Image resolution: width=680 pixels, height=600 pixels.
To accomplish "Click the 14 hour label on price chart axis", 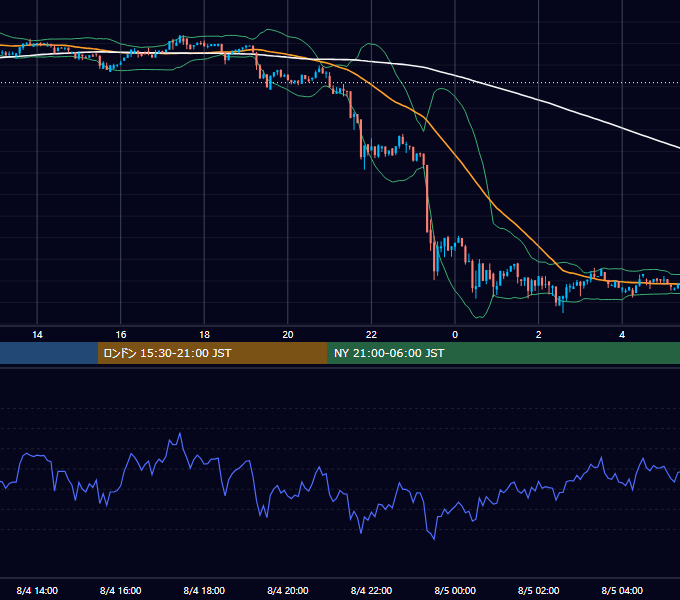I will [x=37, y=335].
